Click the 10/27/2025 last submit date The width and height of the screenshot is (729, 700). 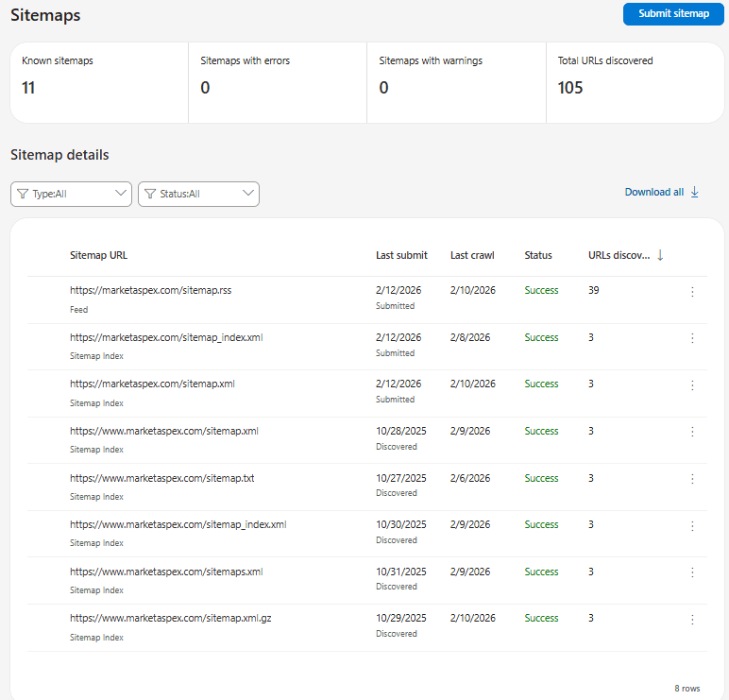[x=400, y=478]
